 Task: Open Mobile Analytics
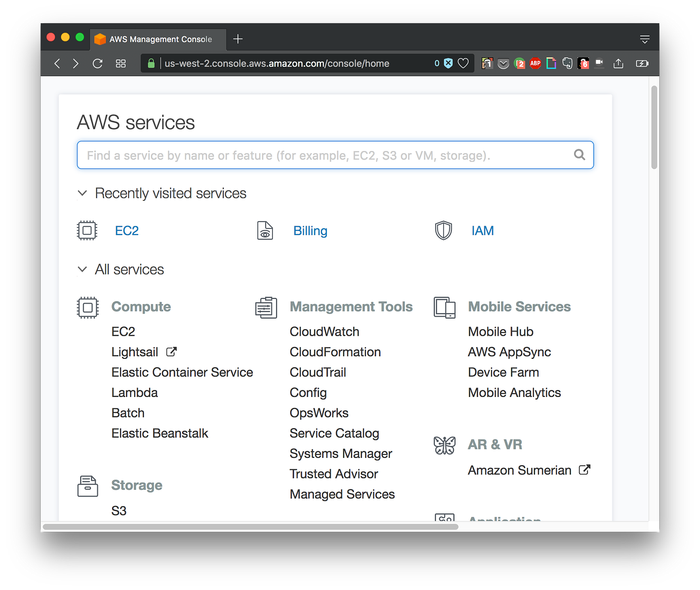pyautogui.click(x=514, y=393)
